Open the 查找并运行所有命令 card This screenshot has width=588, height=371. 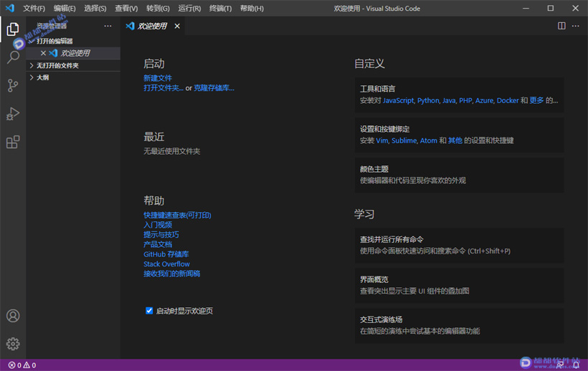click(x=459, y=245)
